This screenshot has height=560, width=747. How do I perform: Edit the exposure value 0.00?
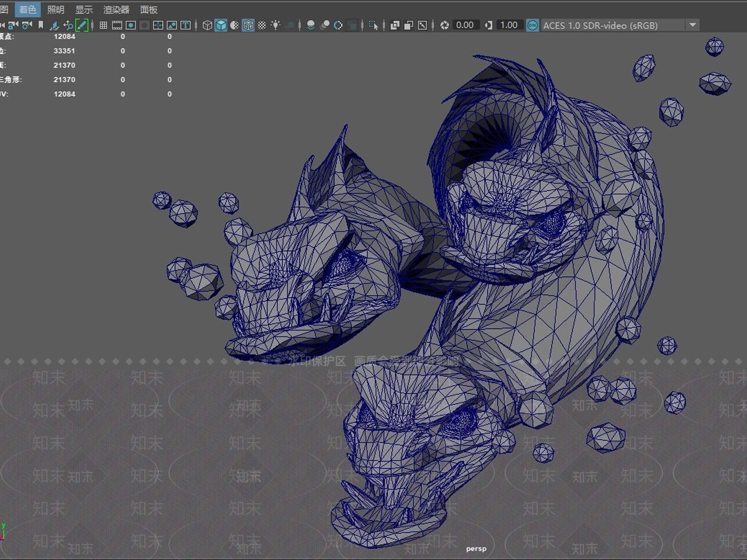tap(465, 25)
